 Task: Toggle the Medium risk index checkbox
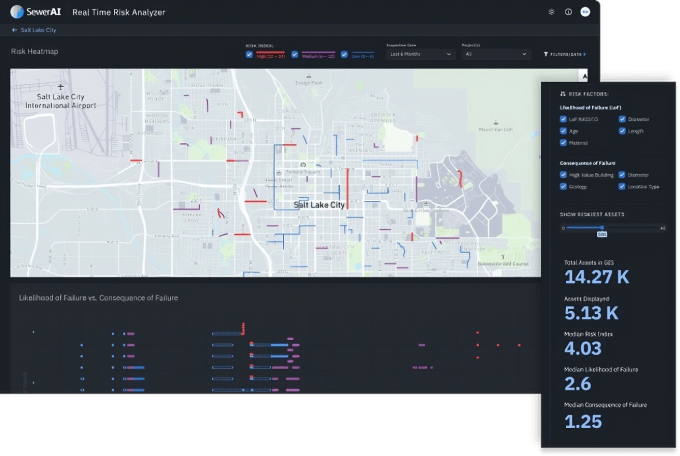[x=295, y=54]
